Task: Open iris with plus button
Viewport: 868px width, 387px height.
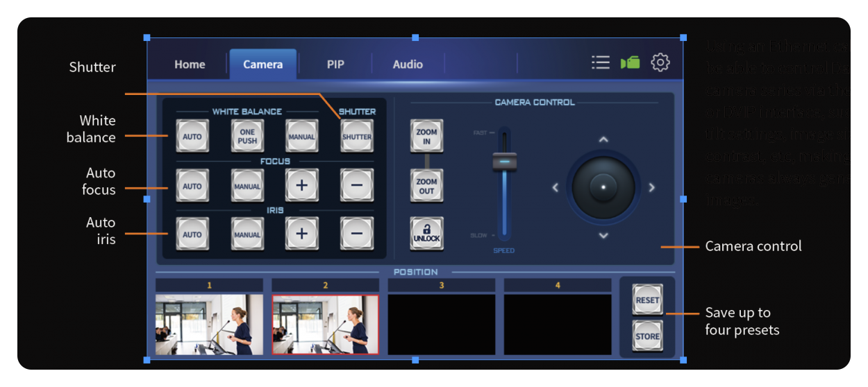Action: [302, 234]
